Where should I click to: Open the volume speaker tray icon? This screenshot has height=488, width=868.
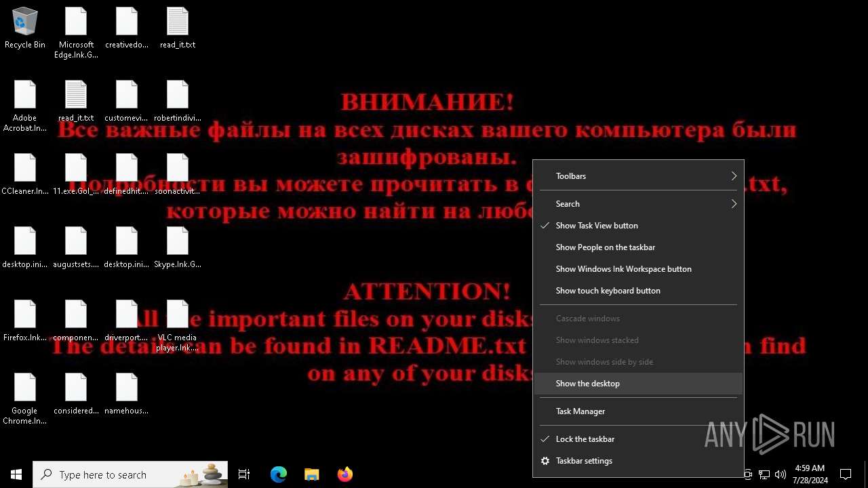point(781,474)
